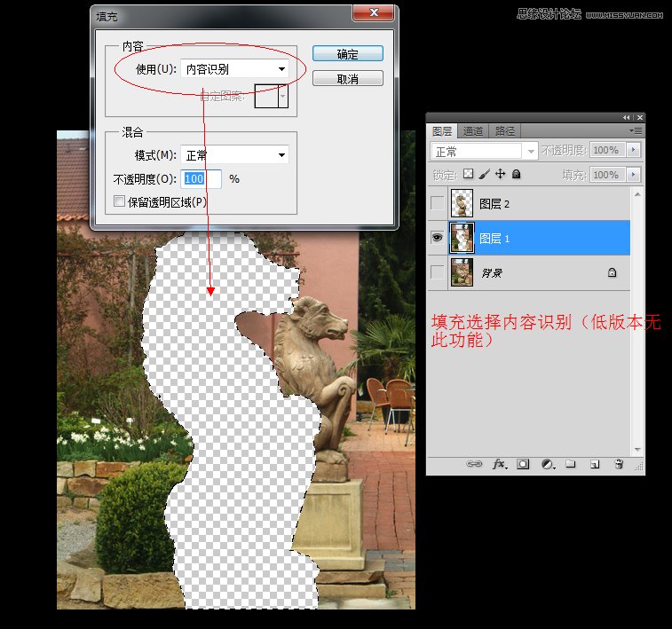672x629 pixels.
Task: Switch to the 图层 tab
Action: click(x=442, y=131)
